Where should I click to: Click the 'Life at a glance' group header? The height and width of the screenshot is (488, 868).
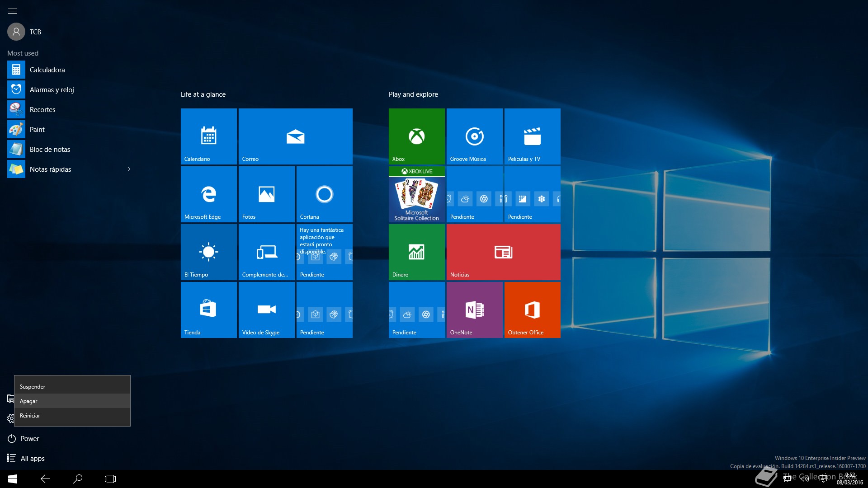203,94
